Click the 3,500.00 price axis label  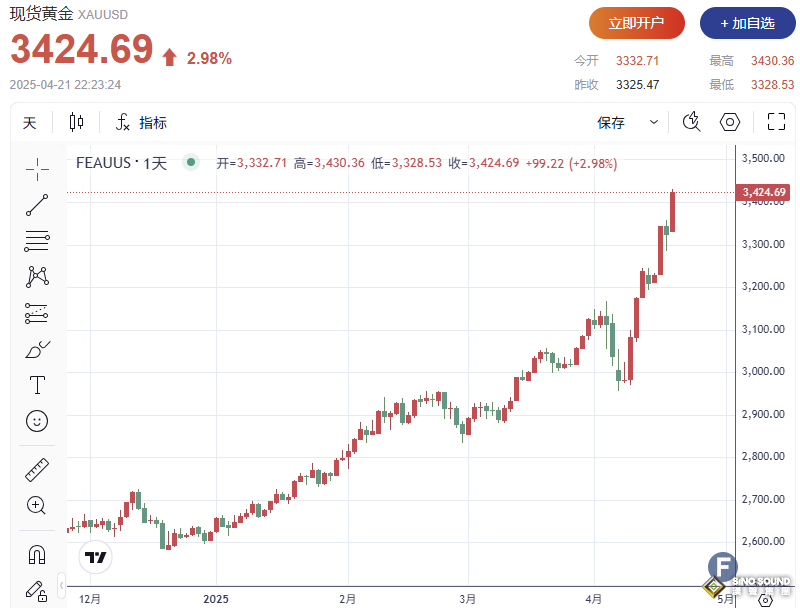[x=763, y=158]
